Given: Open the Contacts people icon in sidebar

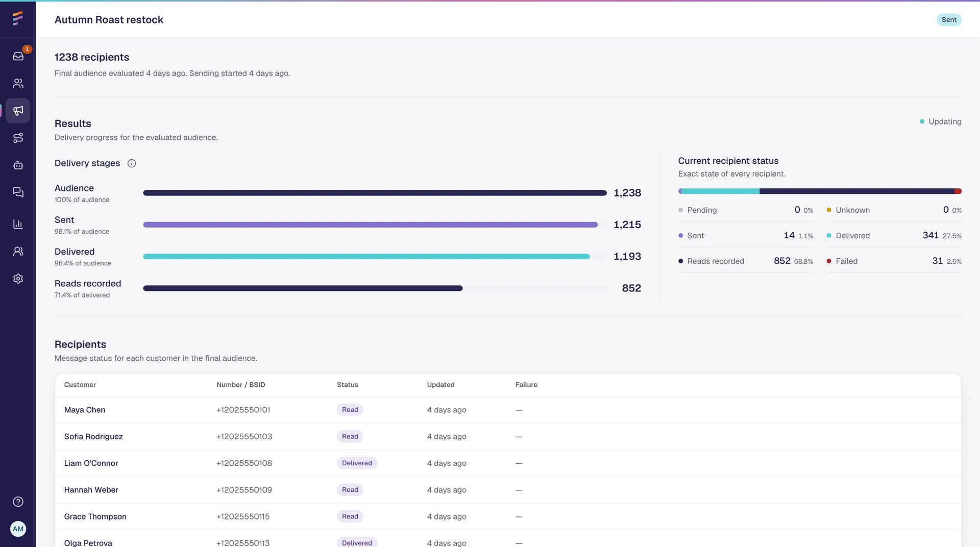Looking at the screenshot, I should [x=18, y=83].
